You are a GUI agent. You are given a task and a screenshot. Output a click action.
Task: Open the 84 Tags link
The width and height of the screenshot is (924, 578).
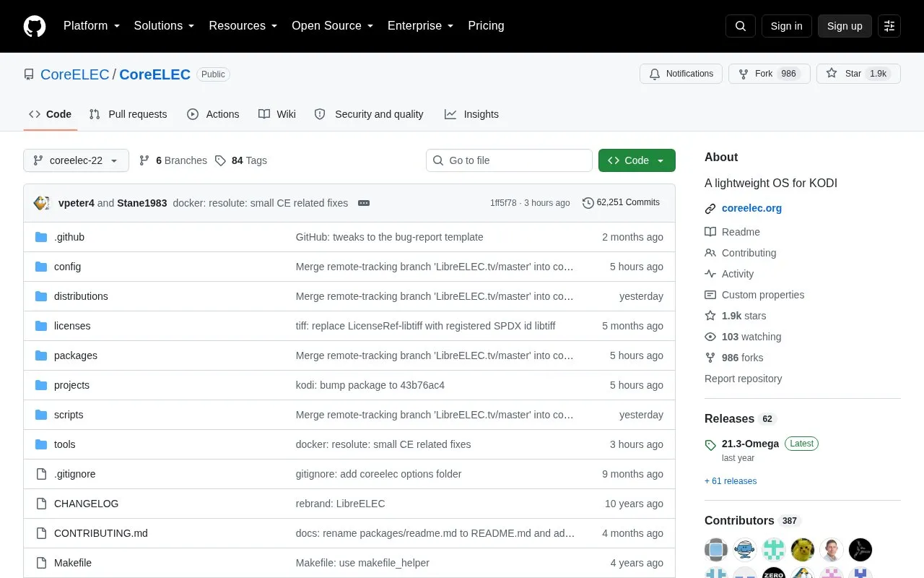tap(241, 160)
